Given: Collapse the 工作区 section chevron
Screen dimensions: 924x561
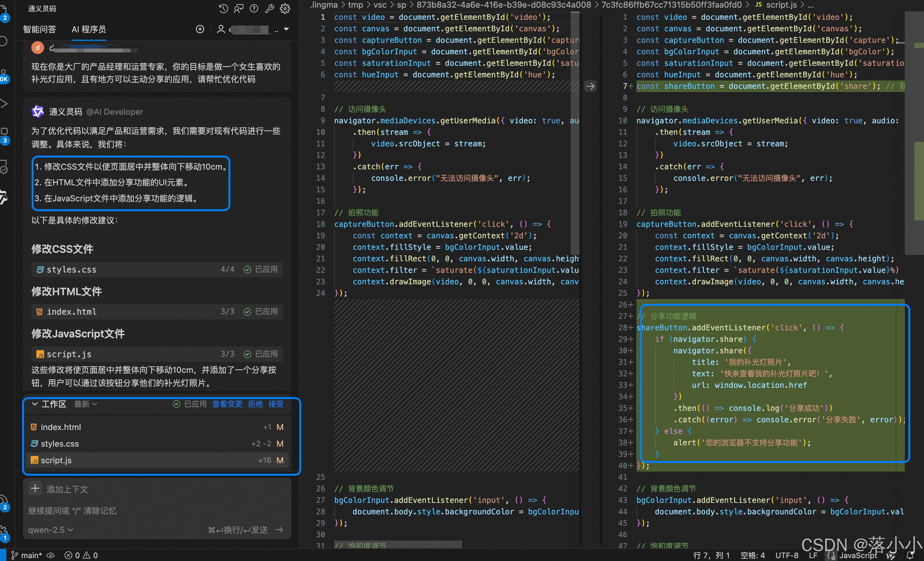Looking at the screenshot, I should 35,404.
